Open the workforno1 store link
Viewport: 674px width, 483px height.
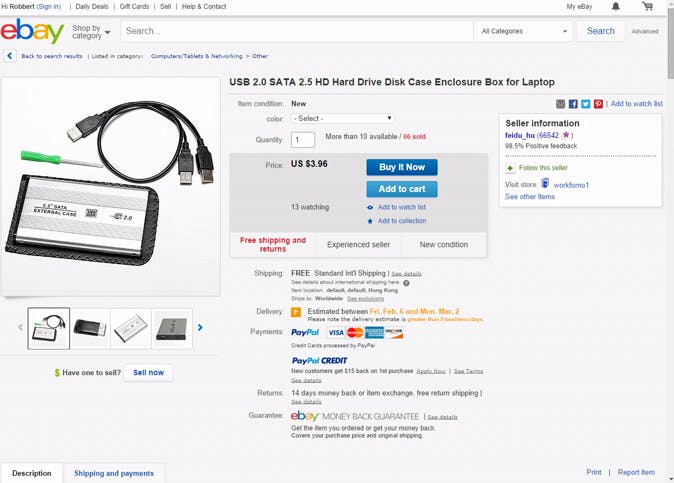point(570,184)
